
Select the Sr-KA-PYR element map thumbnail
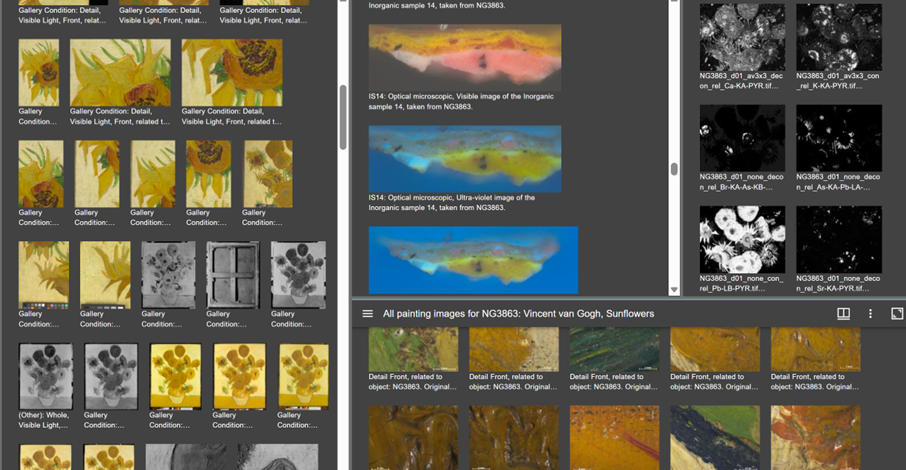click(x=838, y=239)
